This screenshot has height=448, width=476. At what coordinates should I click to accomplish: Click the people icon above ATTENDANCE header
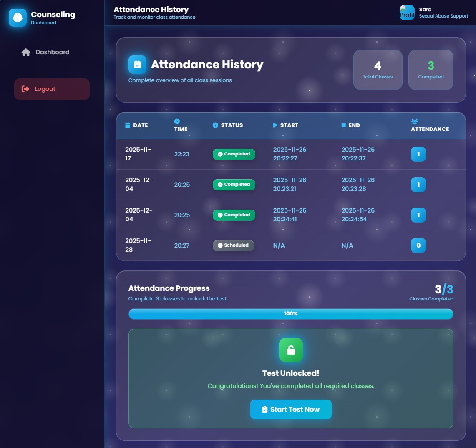click(414, 121)
